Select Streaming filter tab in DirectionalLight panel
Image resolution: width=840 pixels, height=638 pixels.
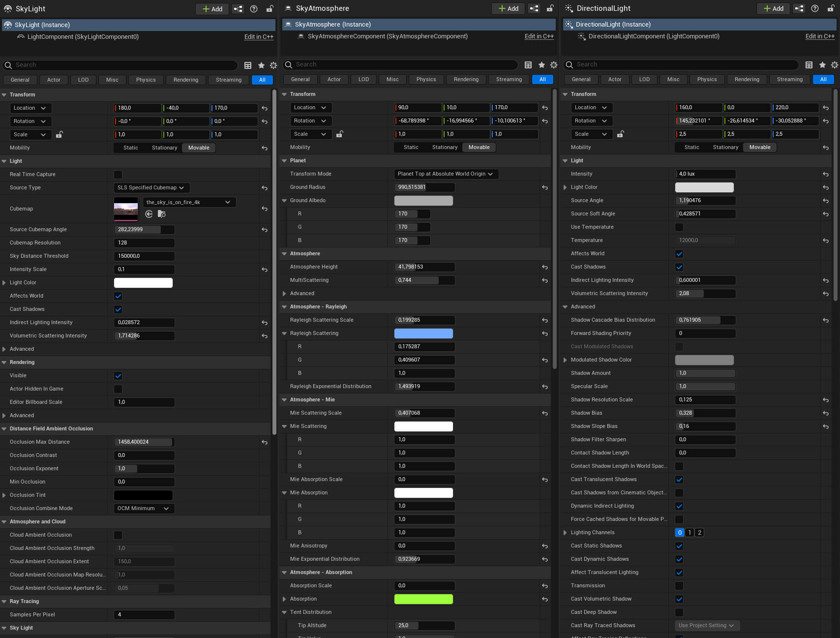pos(790,79)
